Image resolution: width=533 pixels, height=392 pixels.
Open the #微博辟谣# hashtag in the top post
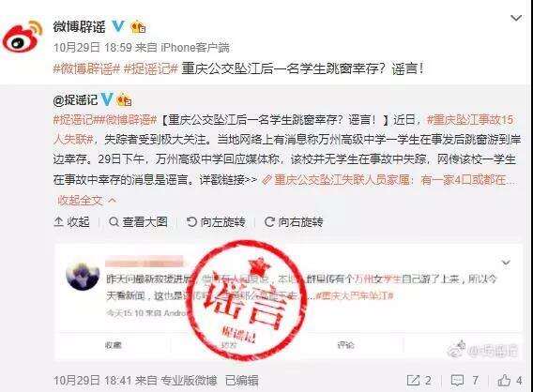tap(87, 69)
